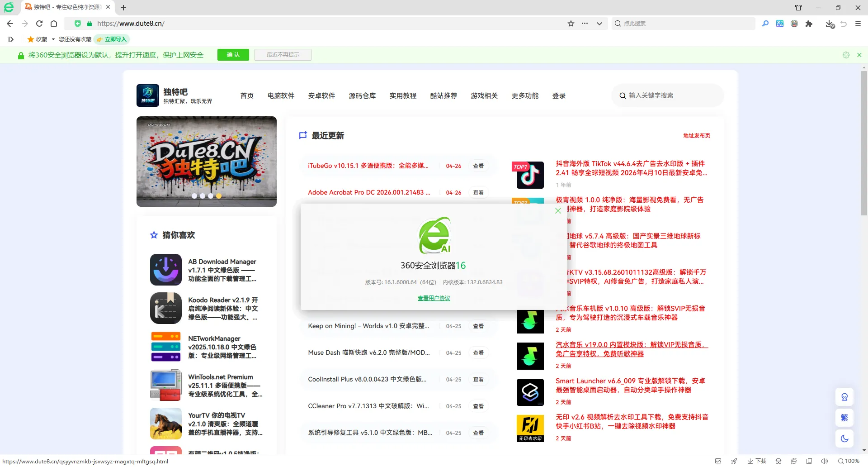Click the screenshot image icon in status bar
Viewport: 868px width, 467px height.
(717, 461)
